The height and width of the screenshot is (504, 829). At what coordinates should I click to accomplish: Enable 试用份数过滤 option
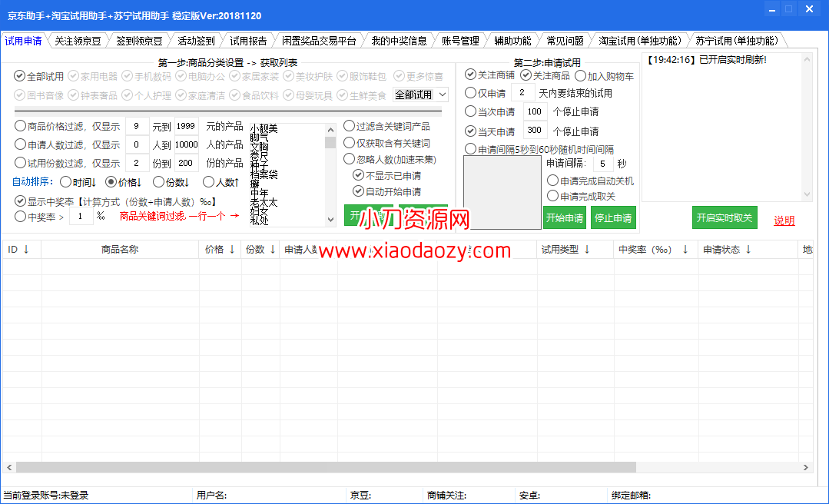pyautogui.click(x=67, y=163)
